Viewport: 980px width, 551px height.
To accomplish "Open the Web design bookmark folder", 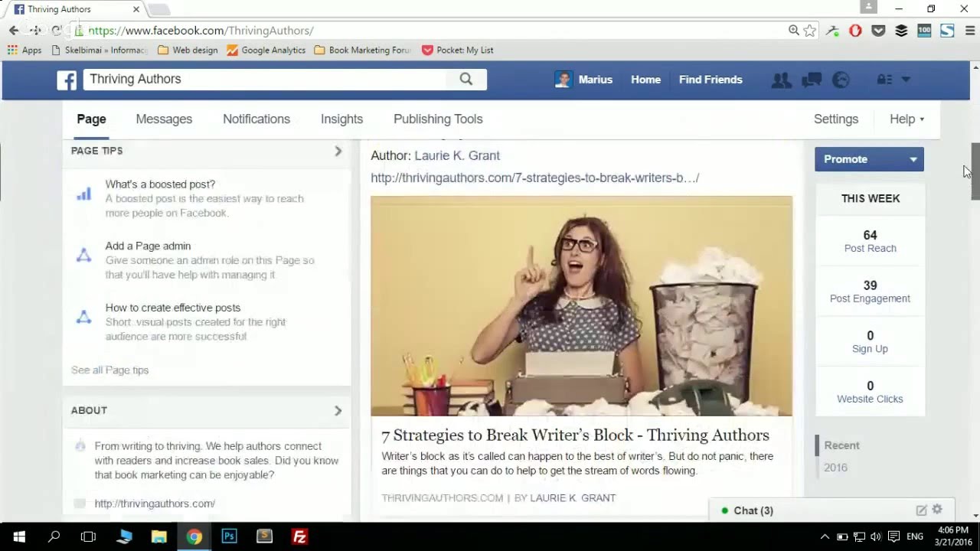I will [x=188, y=51].
